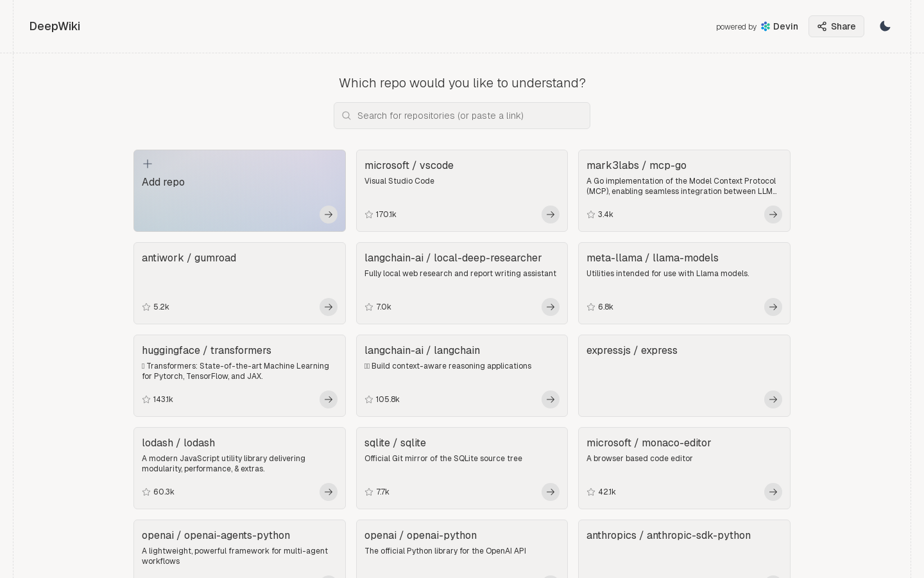
Task: Select langchain-ai / langchain title
Action: point(422,350)
